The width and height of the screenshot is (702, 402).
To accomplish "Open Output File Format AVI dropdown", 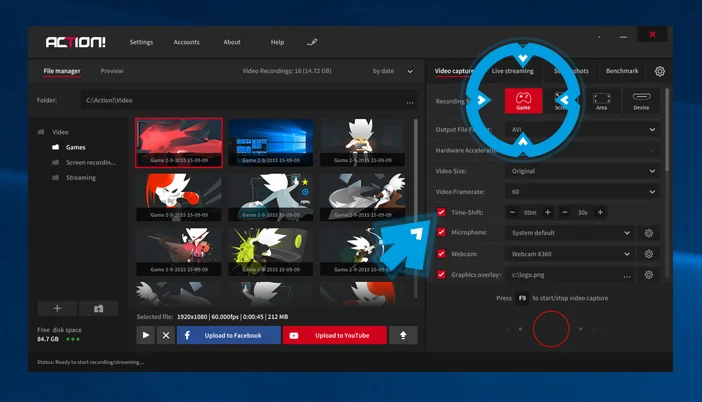I will click(582, 129).
